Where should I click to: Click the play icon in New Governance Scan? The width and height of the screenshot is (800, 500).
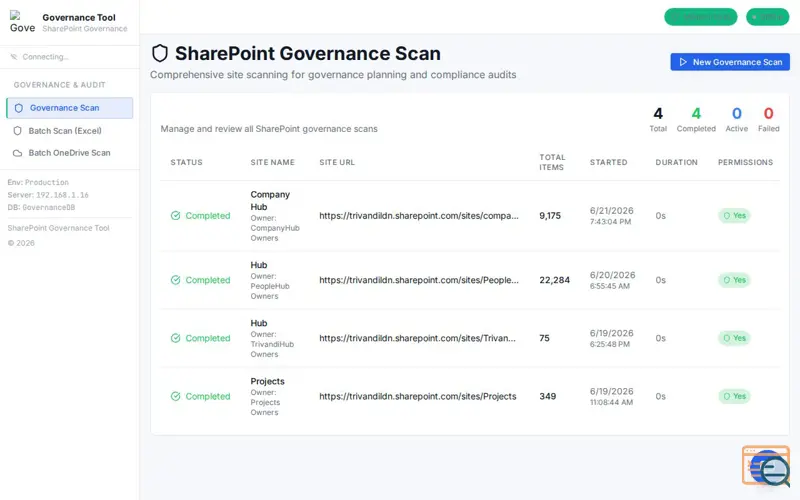pyautogui.click(x=683, y=62)
